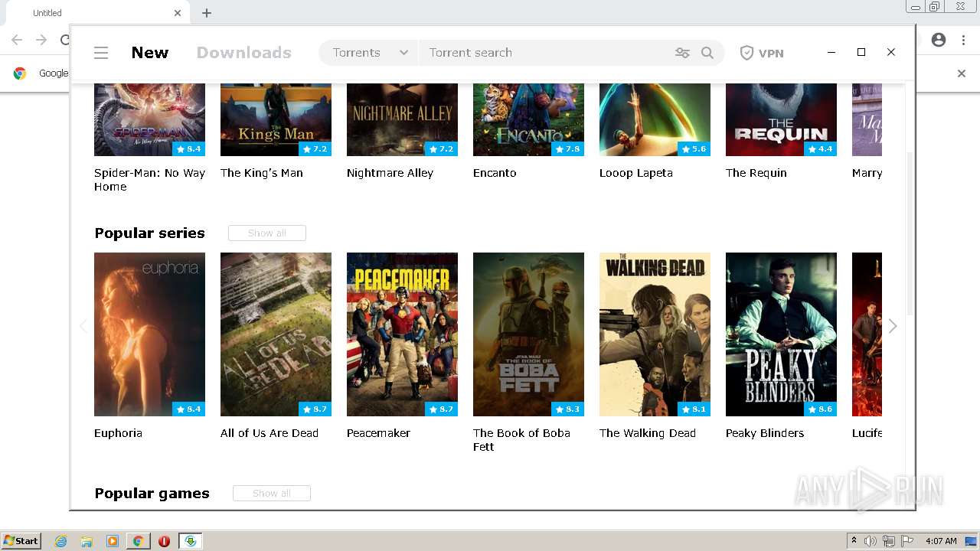
Task: Click the "Peaky Blinders" title text
Action: point(765,433)
